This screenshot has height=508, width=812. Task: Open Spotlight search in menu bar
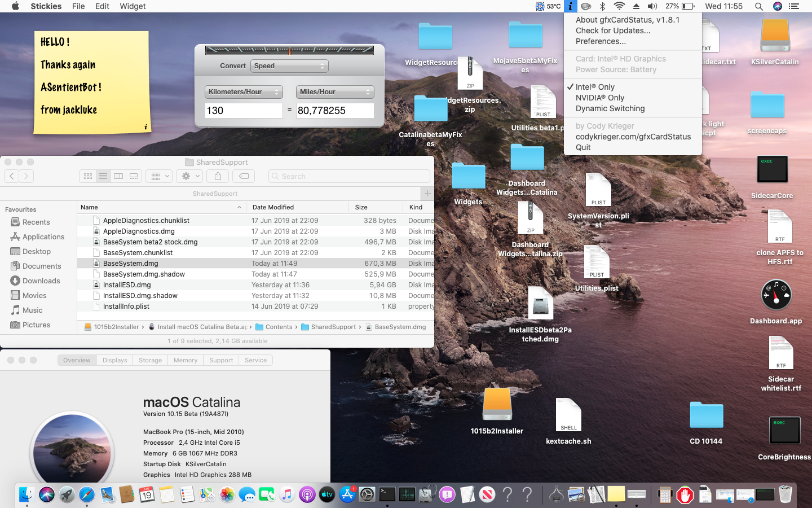[759, 6]
